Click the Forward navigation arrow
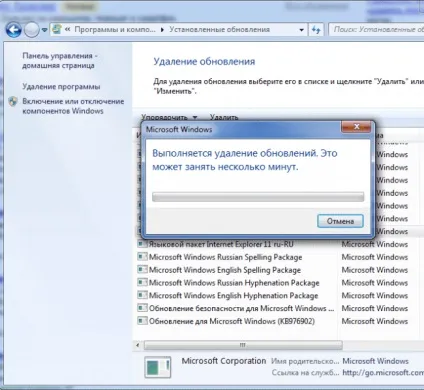424x390 pixels. [31, 30]
